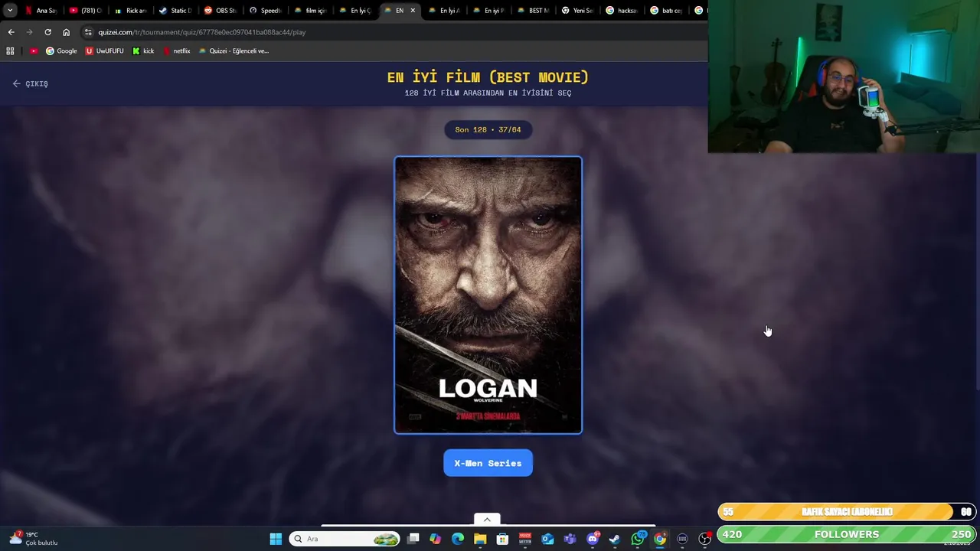Click the 'Son 128 • 37/64' round badge
Viewport: 980px width, 551px height.
point(488,129)
